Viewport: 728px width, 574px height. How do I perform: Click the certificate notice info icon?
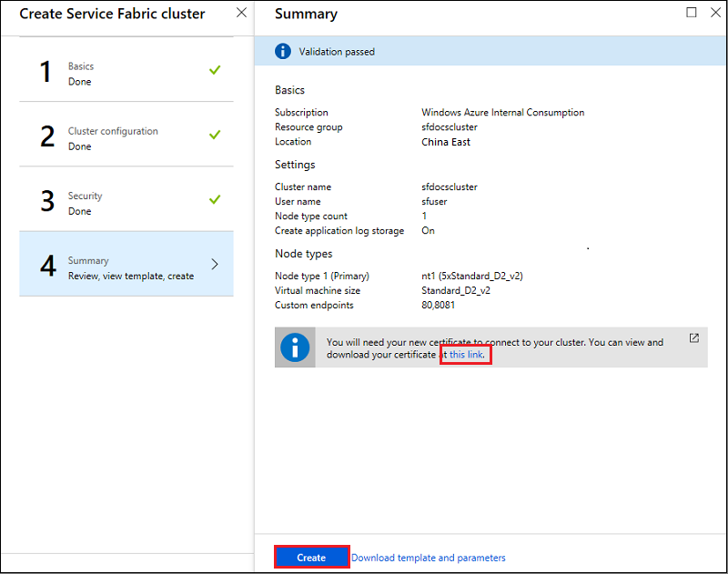pos(295,347)
